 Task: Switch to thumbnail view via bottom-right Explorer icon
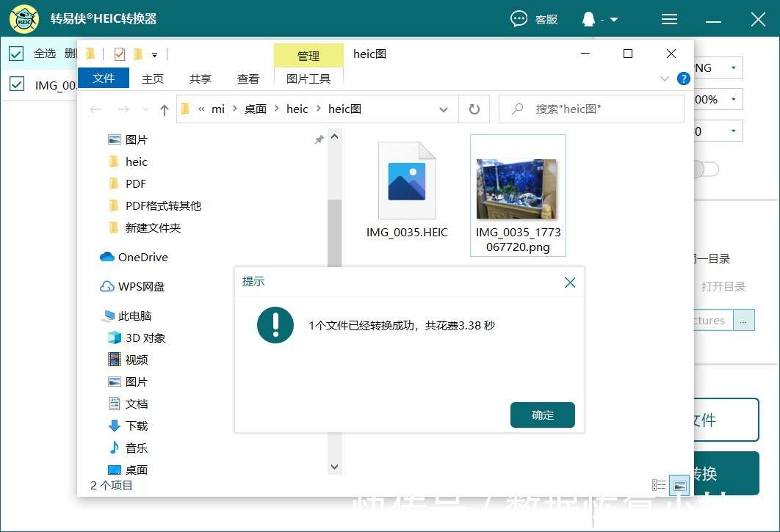coord(679,485)
